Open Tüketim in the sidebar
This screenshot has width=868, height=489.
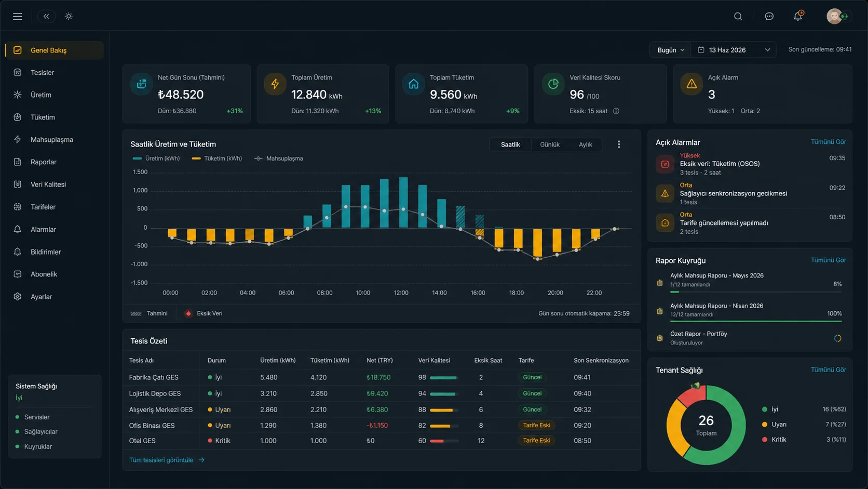coord(55,117)
